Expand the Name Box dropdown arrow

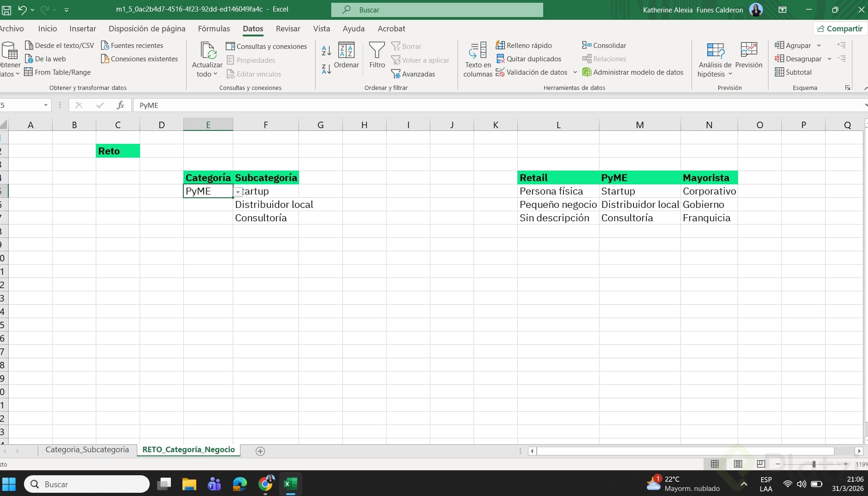pos(46,105)
